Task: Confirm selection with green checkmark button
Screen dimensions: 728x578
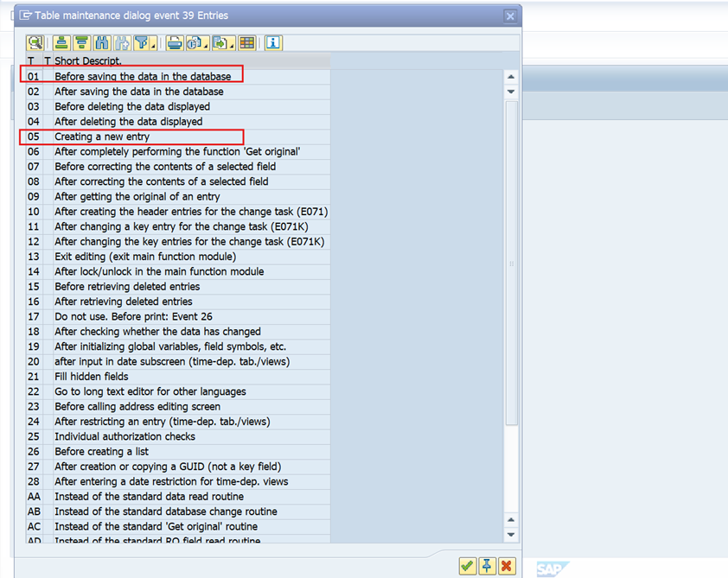Action: click(x=467, y=566)
